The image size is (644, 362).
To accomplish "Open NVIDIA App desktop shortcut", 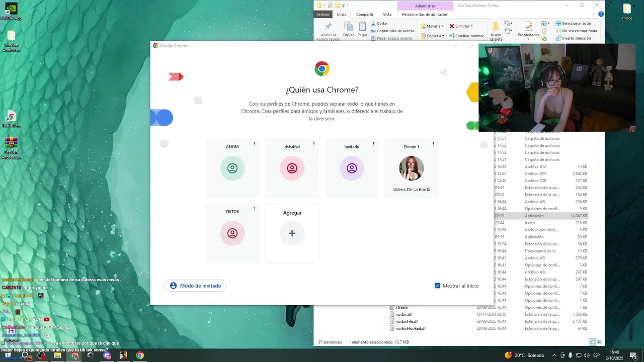I will coord(11,12).
